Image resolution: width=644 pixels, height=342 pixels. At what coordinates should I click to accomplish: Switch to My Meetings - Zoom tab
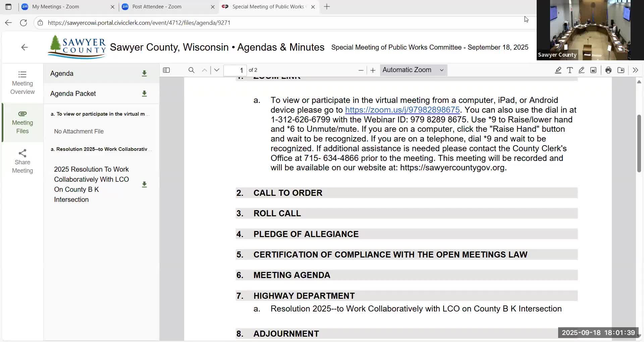tap(56, 7)
